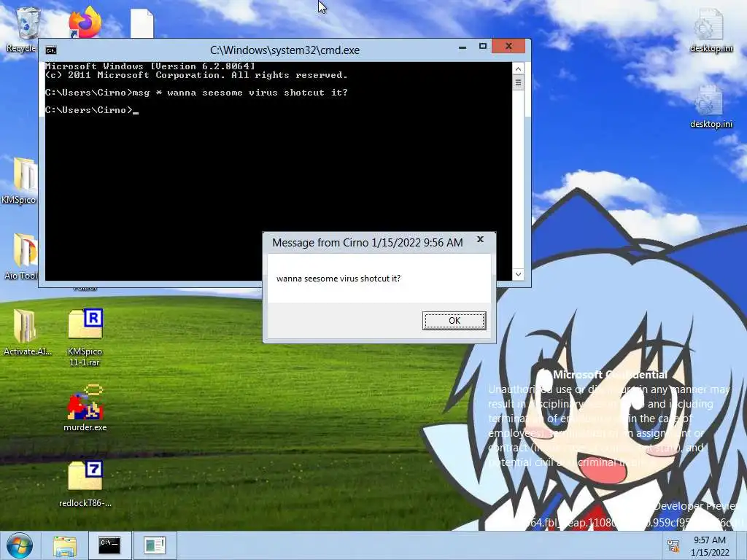Screen dimensions: 747x560
Task: Switch to the message window taskbar button
Action: pos(155,545)
